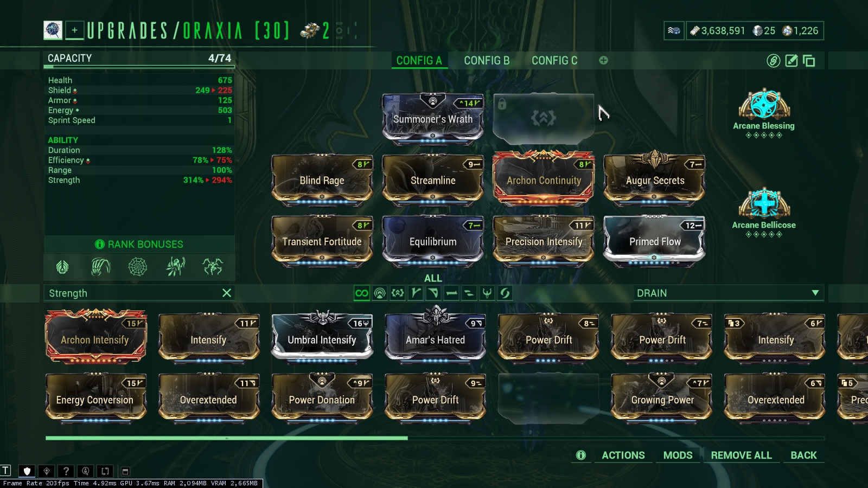This screenshot has width=868, height=488.
Task: Click the ACTIONS button
Action: [x=623, y=455]
